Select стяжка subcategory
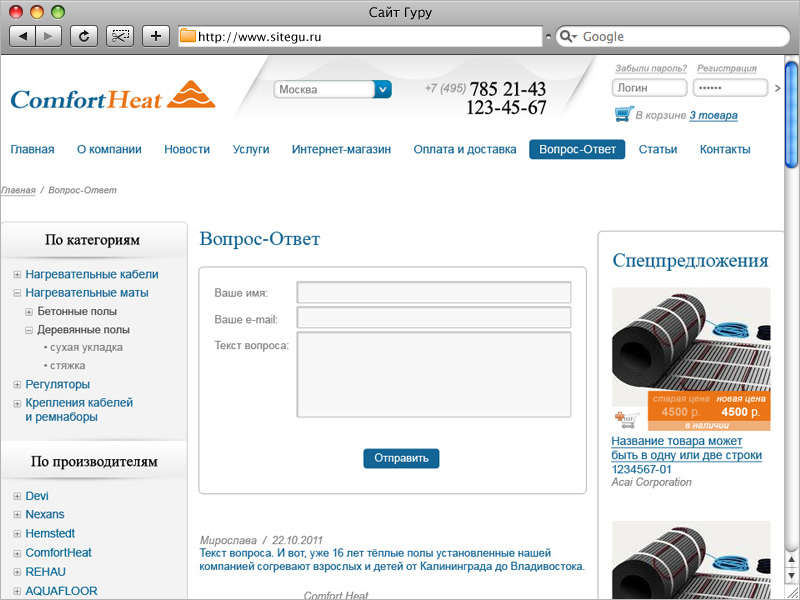 tap(67, 366)
